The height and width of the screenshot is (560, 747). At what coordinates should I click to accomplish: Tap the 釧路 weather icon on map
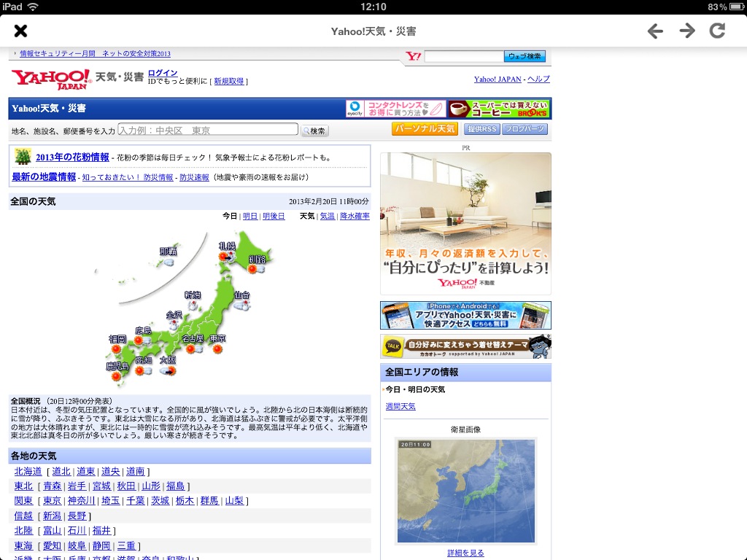pos(256,270)
